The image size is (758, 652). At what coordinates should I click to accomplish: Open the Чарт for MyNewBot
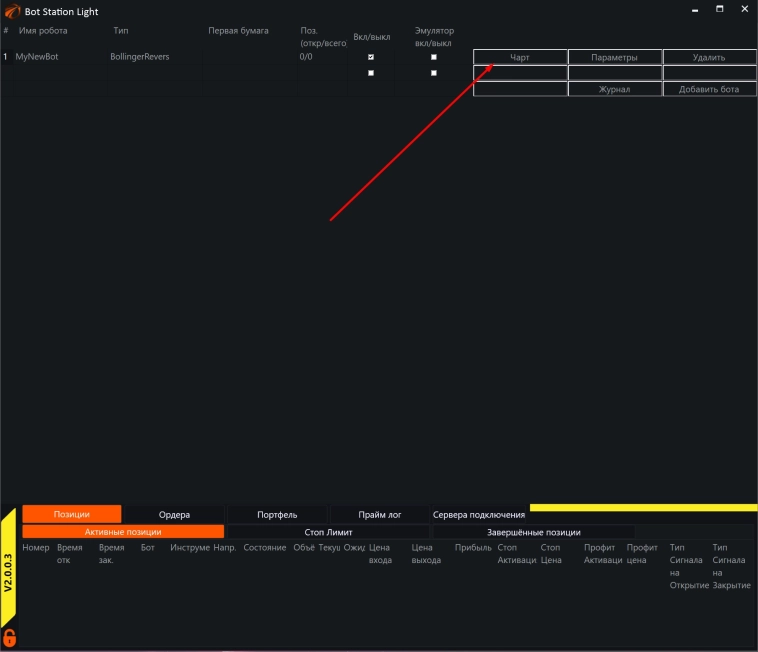(x=520, y=57)
